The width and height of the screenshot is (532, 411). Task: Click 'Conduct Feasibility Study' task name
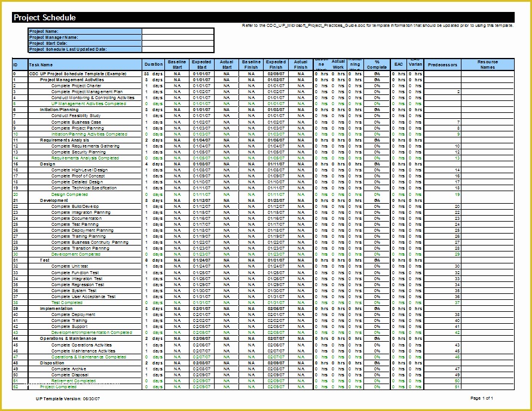[76, 116]
